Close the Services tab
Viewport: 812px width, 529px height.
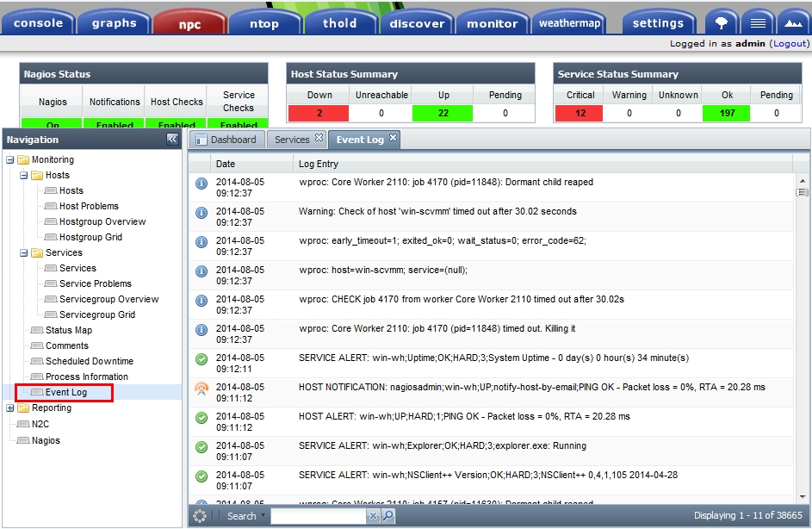point(319,138)
